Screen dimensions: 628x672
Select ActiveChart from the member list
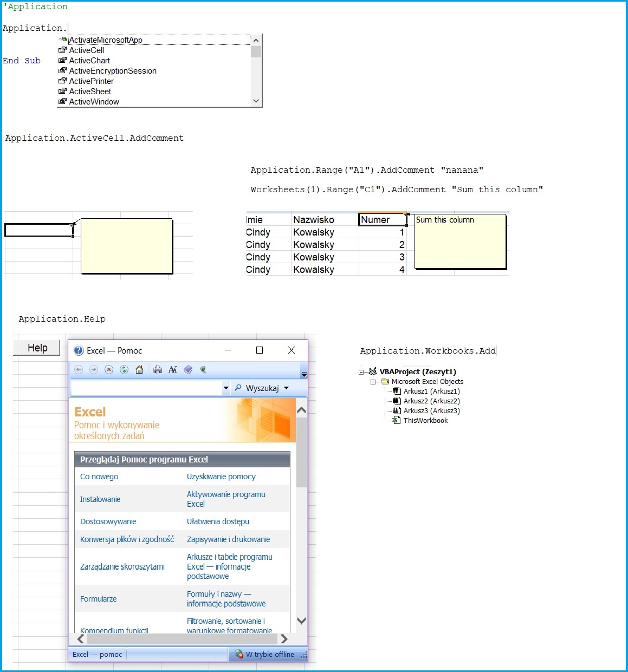pyautogui.click(x=88, y=60)
